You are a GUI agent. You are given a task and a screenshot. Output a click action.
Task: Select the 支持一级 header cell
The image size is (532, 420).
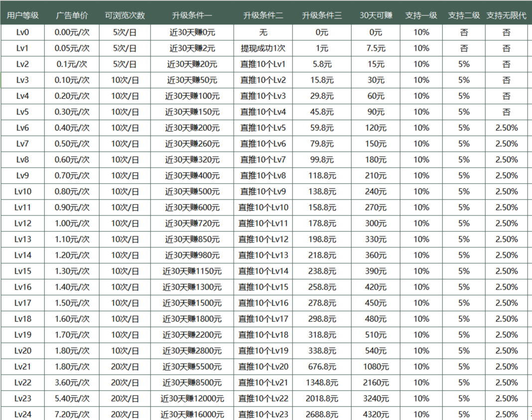421,15
